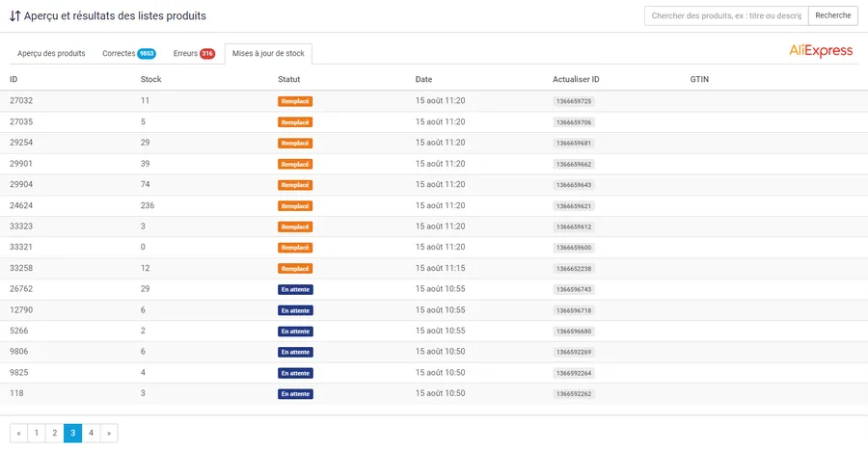Focus the product search input field
Image resolution: width=868 pixels, height=452 pixels.
(724, 15)
